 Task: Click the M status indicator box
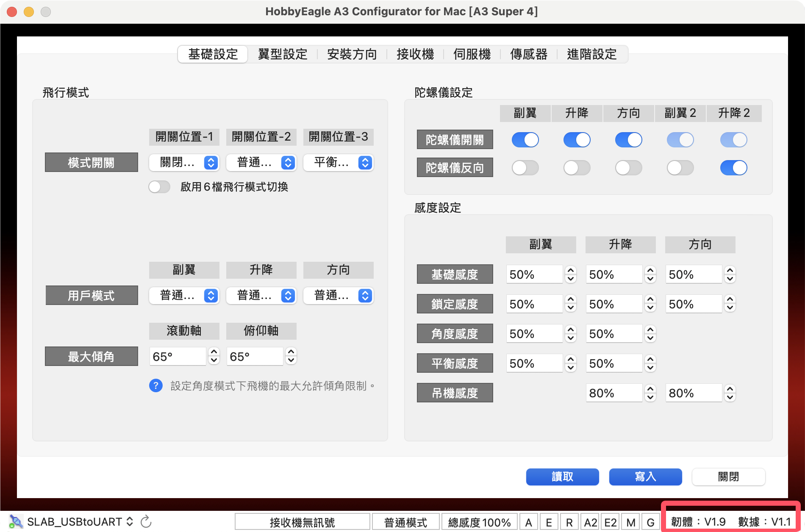click(x=630, y=522)
